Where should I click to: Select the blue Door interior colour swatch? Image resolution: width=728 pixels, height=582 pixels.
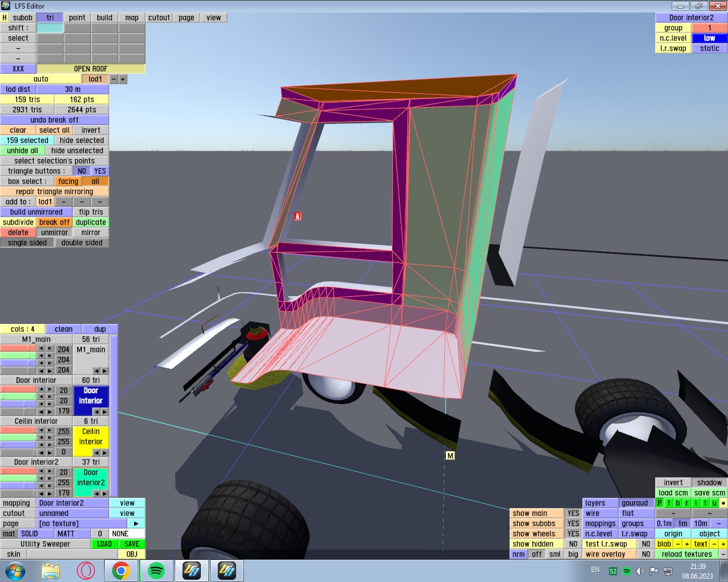pyautogui.click(x=91, y=401)
